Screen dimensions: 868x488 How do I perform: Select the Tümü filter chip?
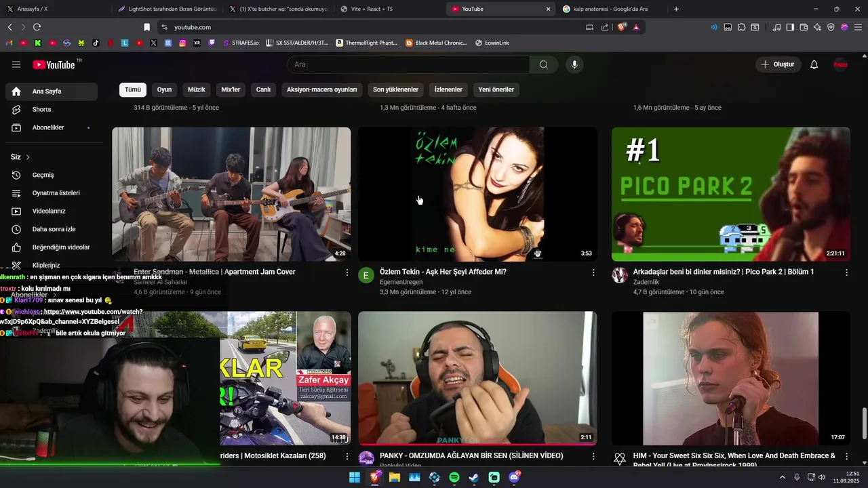(x=133, y=89)
